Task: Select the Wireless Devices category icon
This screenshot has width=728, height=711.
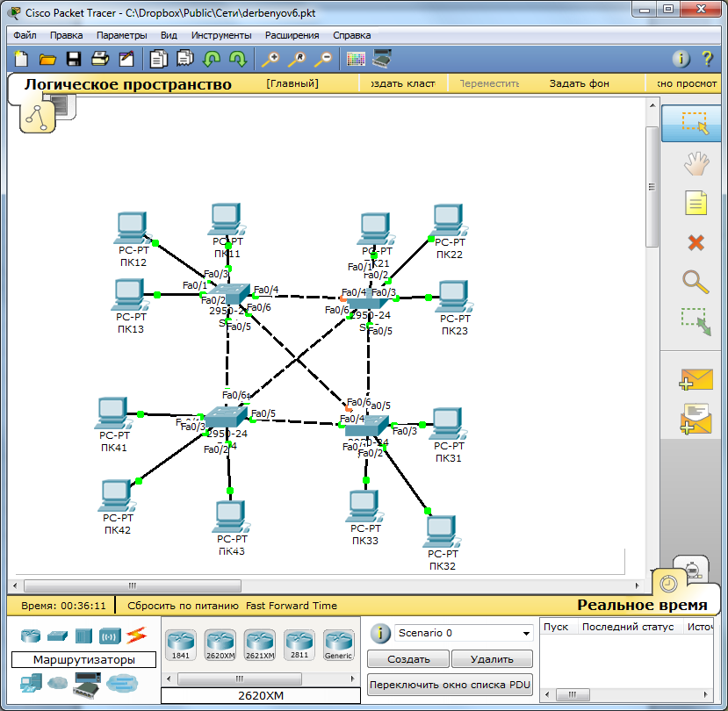Action: [x=110, y=636]
